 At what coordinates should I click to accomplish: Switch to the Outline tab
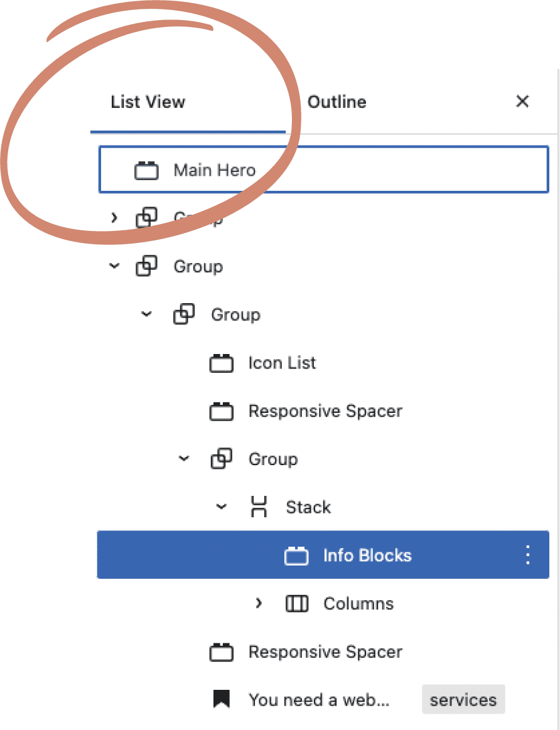(337, 102)
